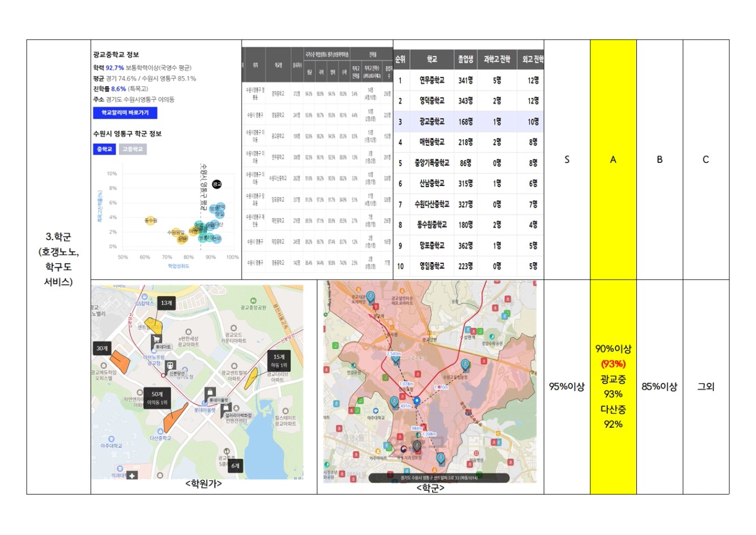Click the 롯데아울렛 shopping bag icon
This screenshot has height=535, width=756.
210,392
